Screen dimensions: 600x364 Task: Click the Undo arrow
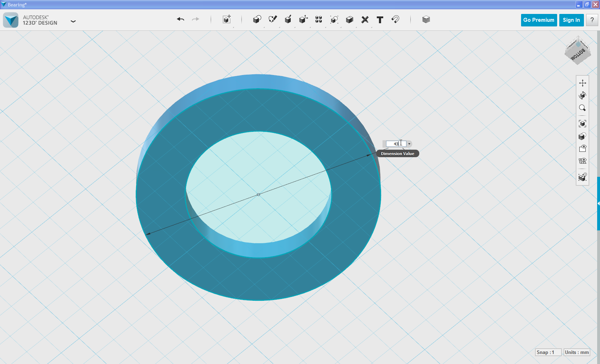coord(180,19)
